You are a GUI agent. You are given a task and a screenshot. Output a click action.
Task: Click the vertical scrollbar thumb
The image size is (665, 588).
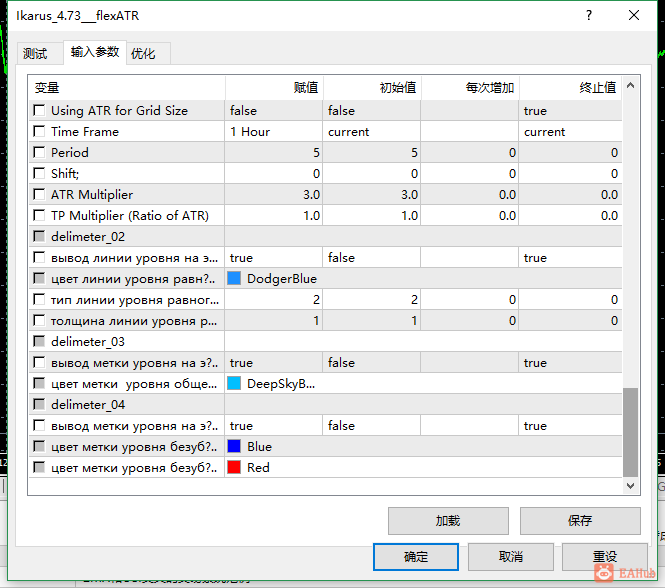click(x=631, y=432)
